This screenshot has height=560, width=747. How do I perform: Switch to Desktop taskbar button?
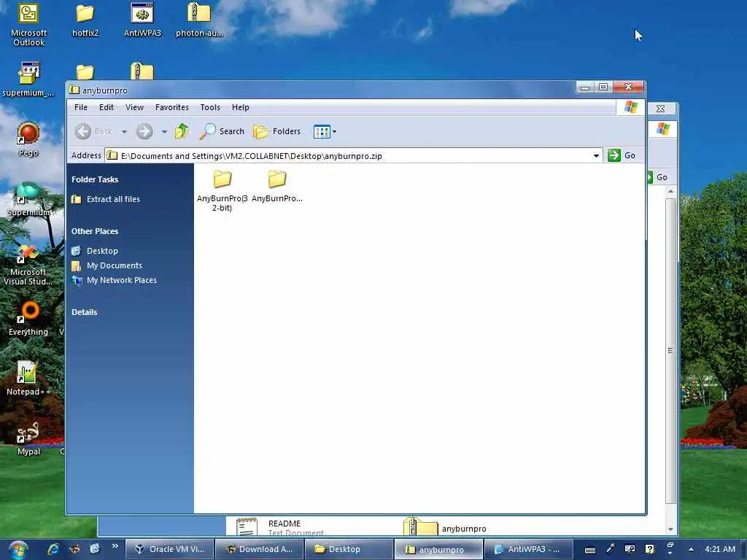(348, 549)
